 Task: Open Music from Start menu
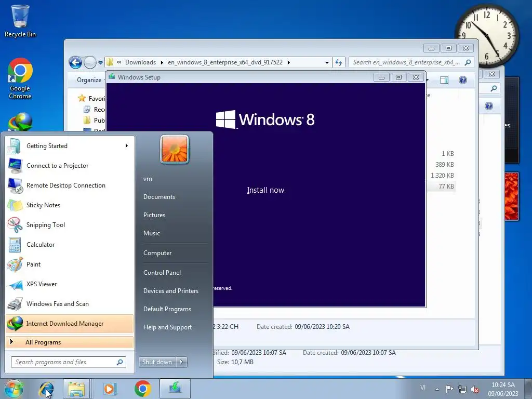click(152, 233)
